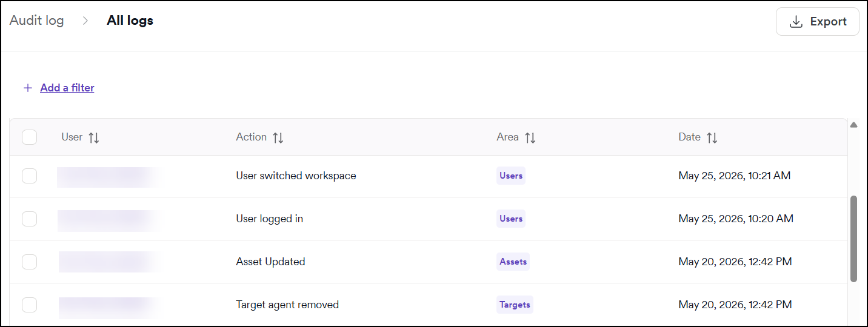Click the All logs breadcrumb title
The width and height of the screenshot is (868, 327).
130,21
